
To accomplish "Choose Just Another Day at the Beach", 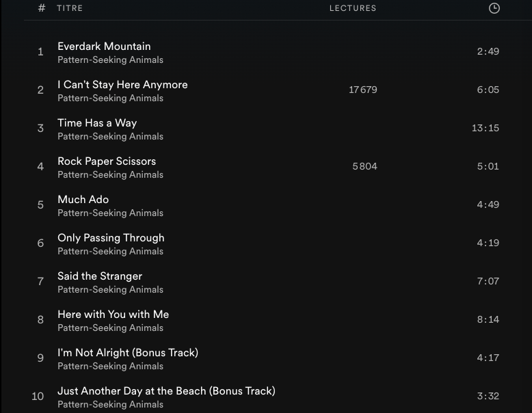I will pos(166,391).
